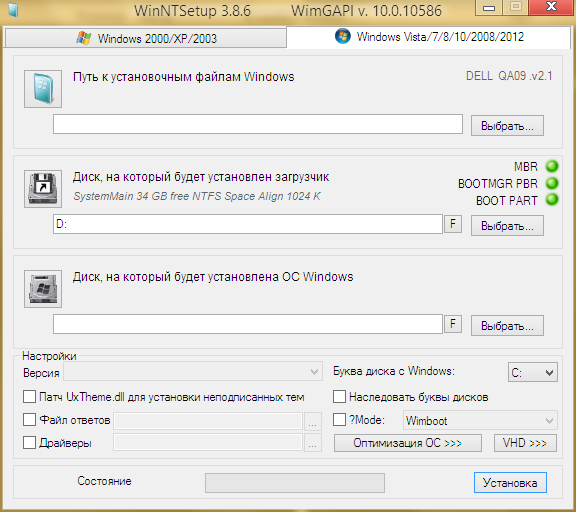
Task: Open the C: drive letter dropdown
Action: pyautogui.click(x=533, y=372)
